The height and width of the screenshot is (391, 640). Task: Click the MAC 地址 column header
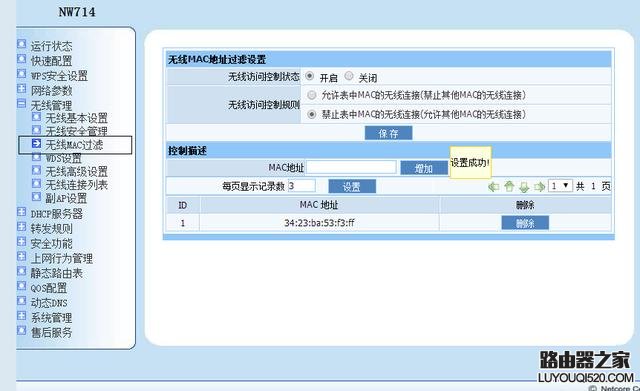[x=319, y=204]
